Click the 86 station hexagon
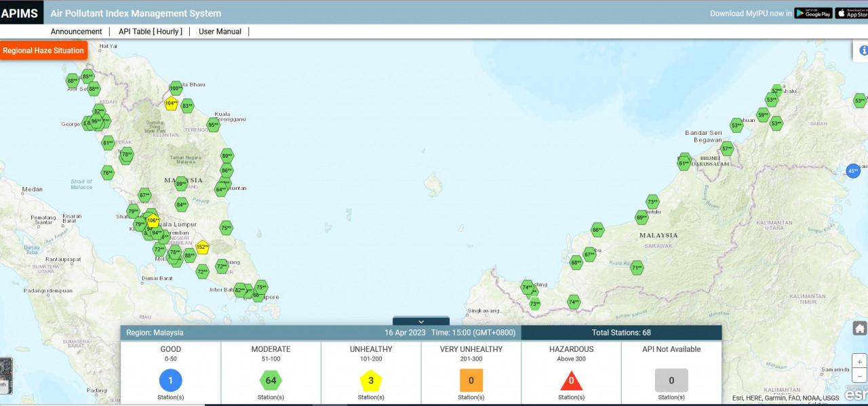Viewport: 868px width, 406px height. [x=226, y=171]
